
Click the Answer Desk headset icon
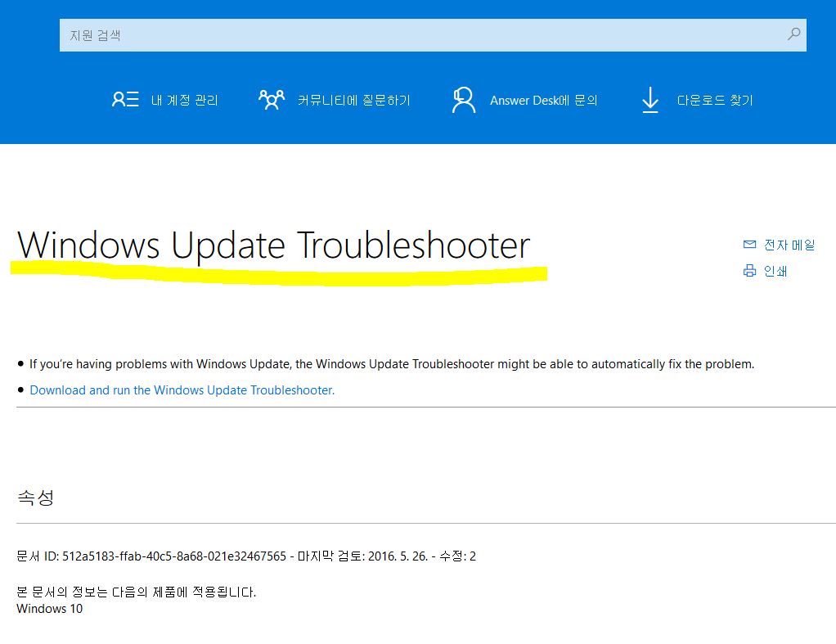click(463, 100)
